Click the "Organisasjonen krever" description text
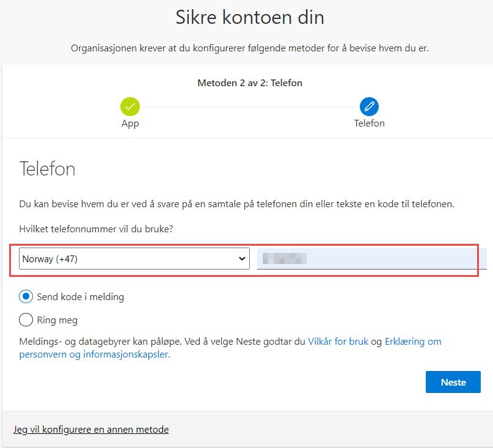The width and height of the screenshot is (493, 448). (250, 48)
